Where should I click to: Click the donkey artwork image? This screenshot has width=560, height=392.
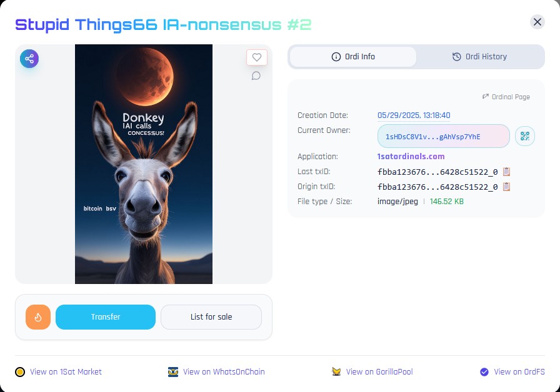click(144, 164)
